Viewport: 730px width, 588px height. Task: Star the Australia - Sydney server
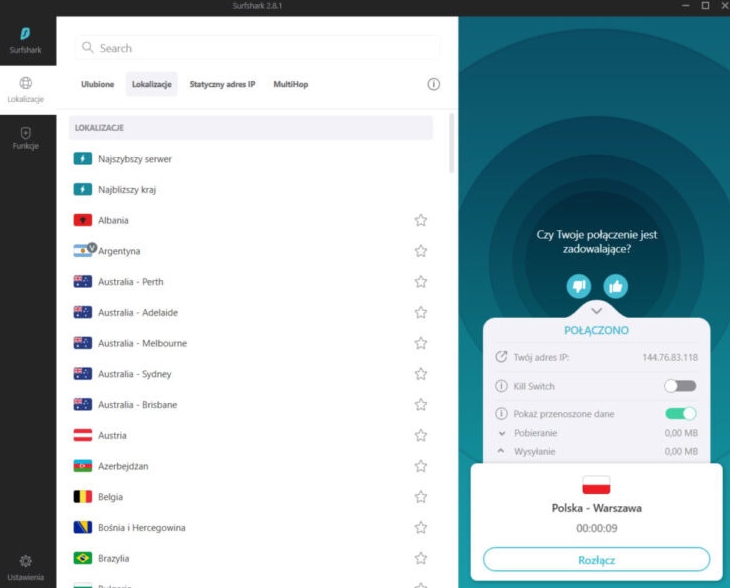click(x=421, y=374)
